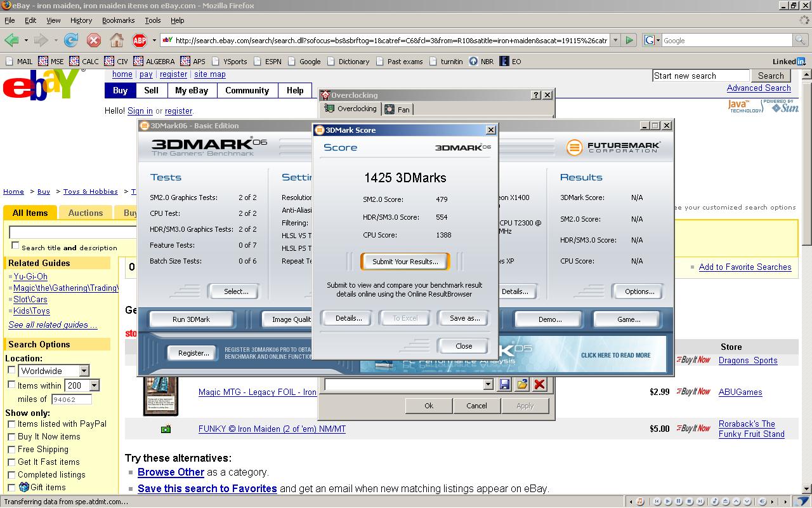Viewport: 812px width, 508px height.
Task: Click the save profile floppy icon in Overclocking
Action: coord(504,384)
